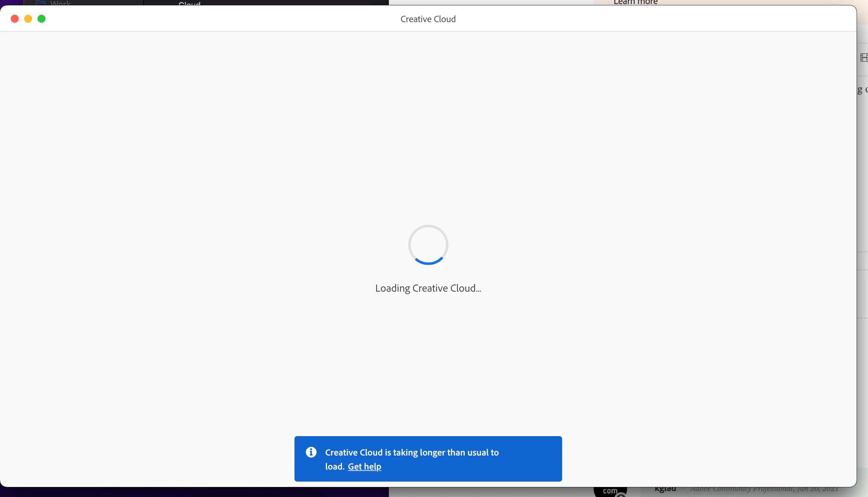Viewport: 868px width, 497px height.
Task: Open the kglad user profile link
Action: [x=665, y=490]
